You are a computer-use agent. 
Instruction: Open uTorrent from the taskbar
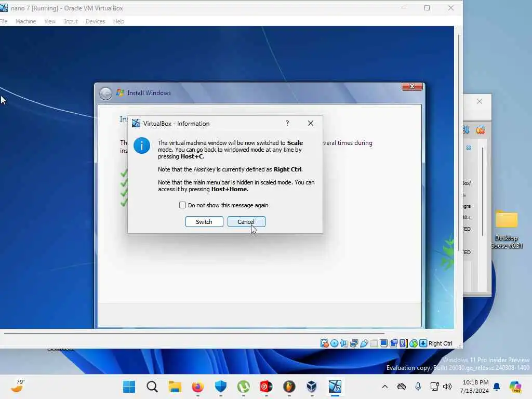pyautogui.click(x=244, y=387)
